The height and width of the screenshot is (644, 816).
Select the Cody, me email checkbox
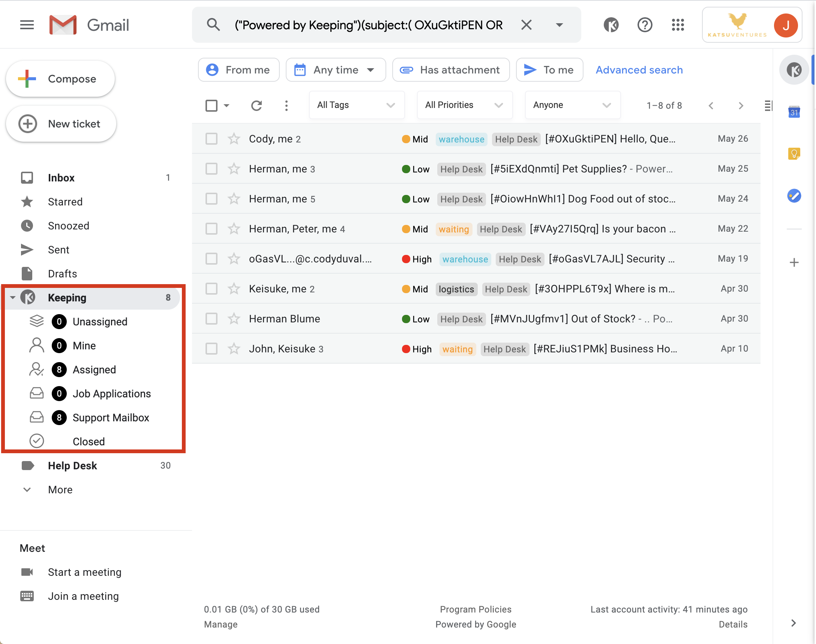pyautogui.click(x=211, y=139)
